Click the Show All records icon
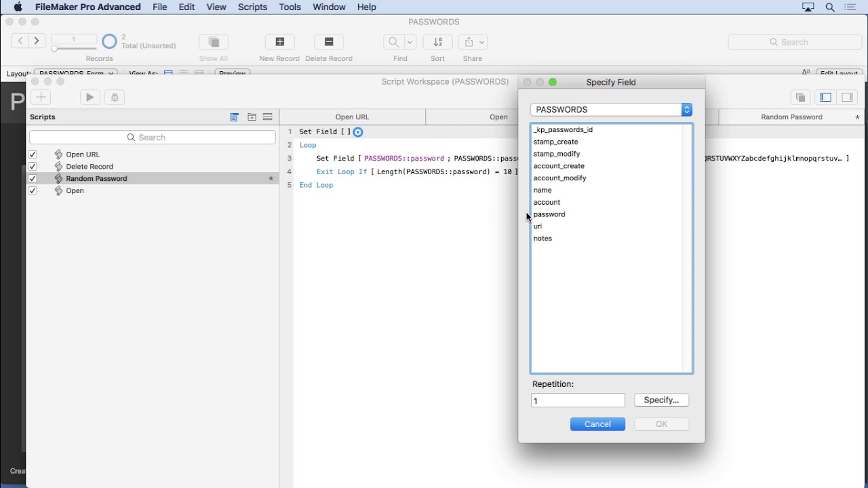 click(x=214, y=42)
